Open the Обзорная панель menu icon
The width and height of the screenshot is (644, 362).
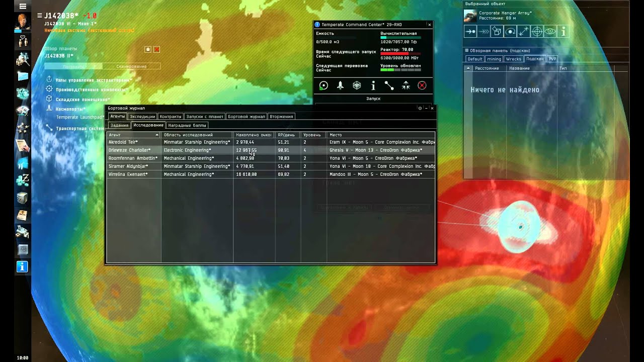[467, 51]
